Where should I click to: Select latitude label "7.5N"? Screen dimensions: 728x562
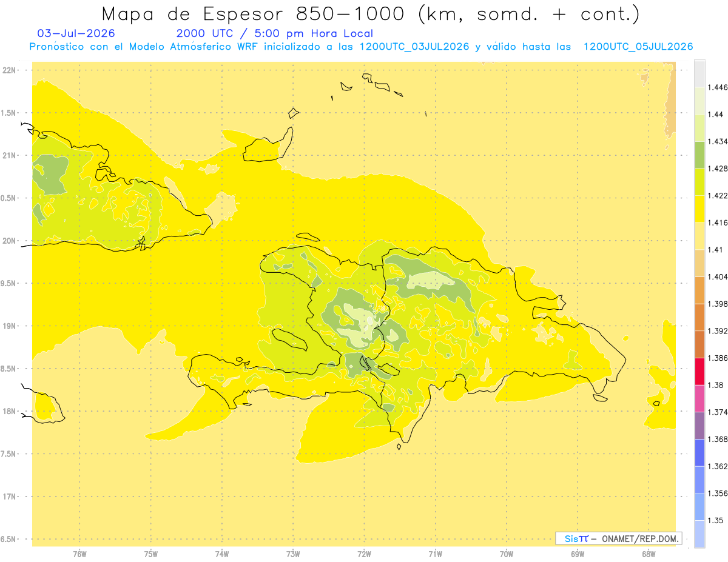9,454
